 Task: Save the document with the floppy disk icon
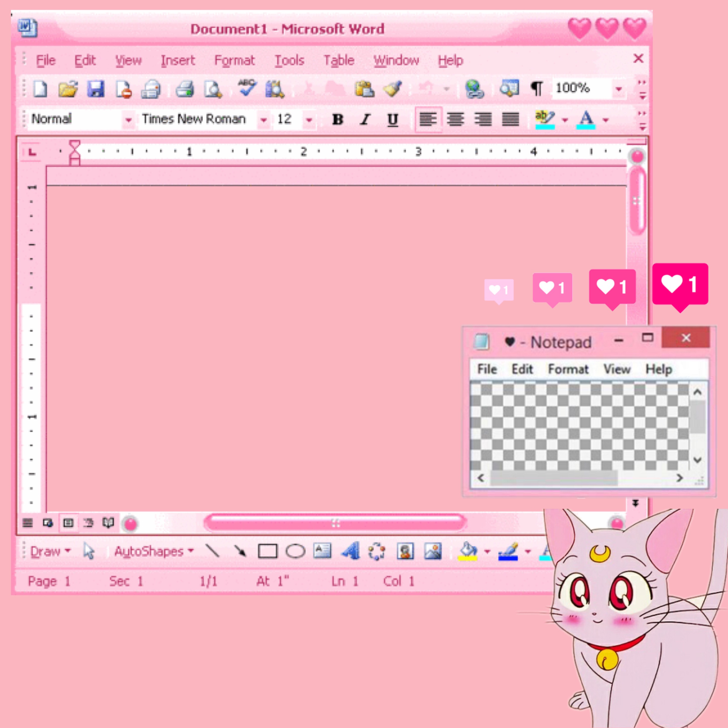point(96,89)
